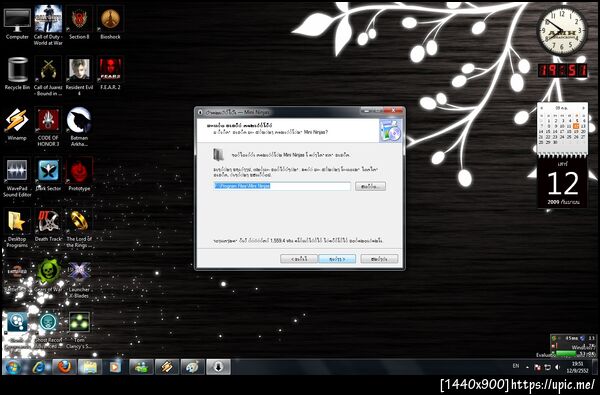Open the Windows Start orb
The image size is (600, 395).
tap(13, 367)
